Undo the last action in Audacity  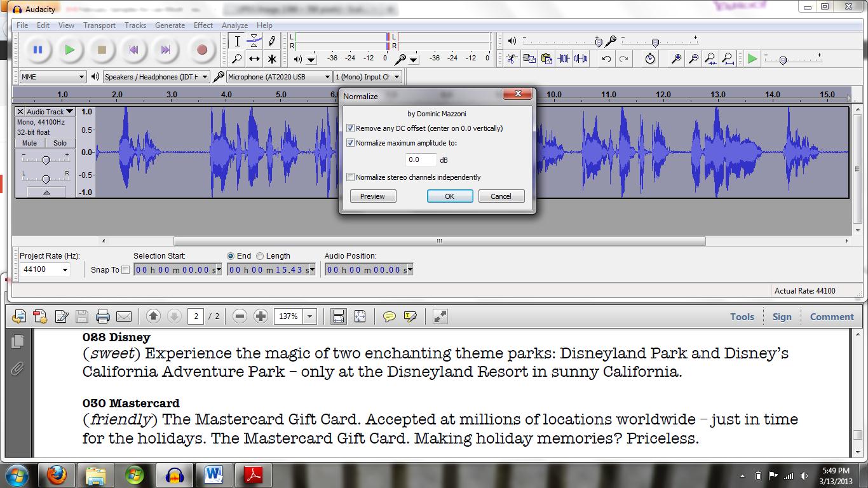607,58
